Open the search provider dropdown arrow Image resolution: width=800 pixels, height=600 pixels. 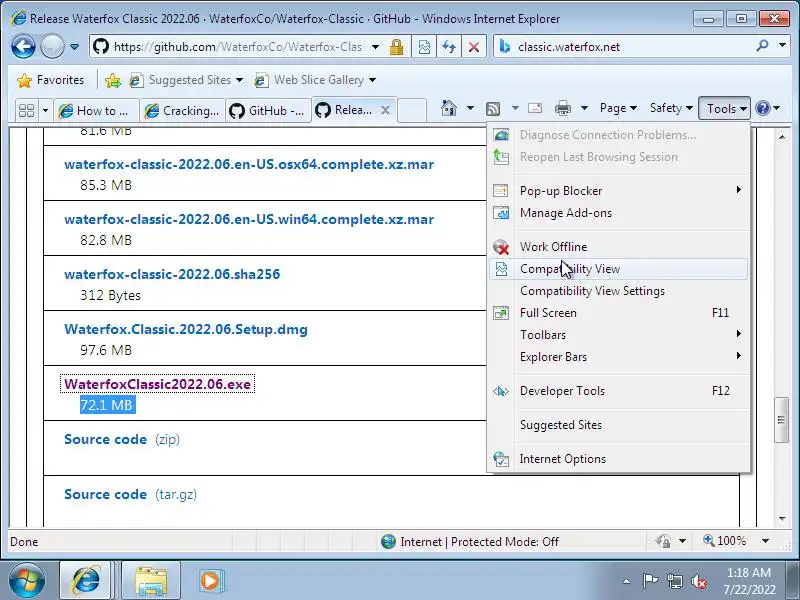(x=782, y=46)
